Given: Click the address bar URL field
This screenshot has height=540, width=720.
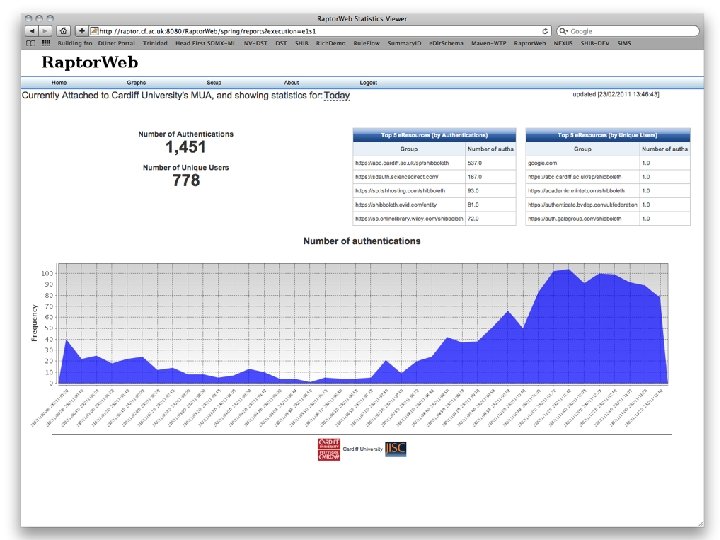Looking at the screenshot, I should pos(320,31).
